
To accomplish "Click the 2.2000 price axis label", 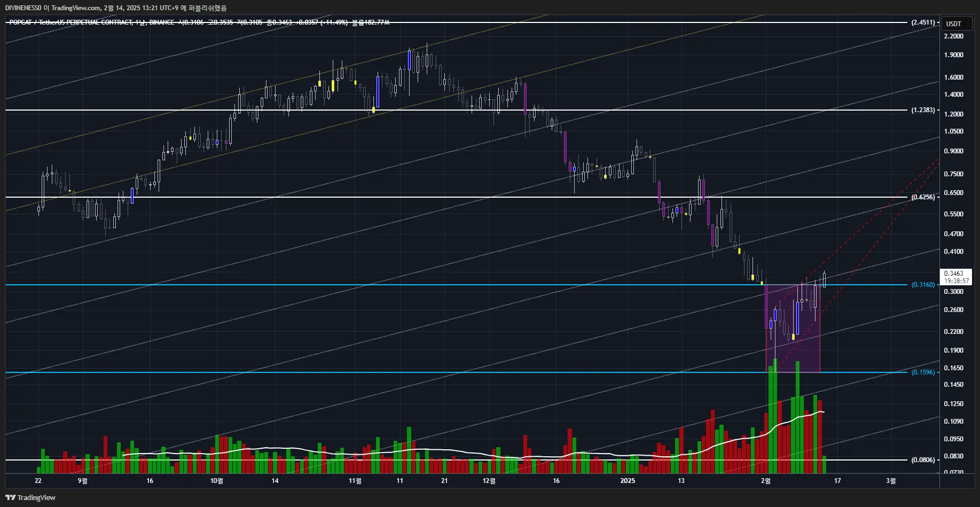I will (954, 36).
